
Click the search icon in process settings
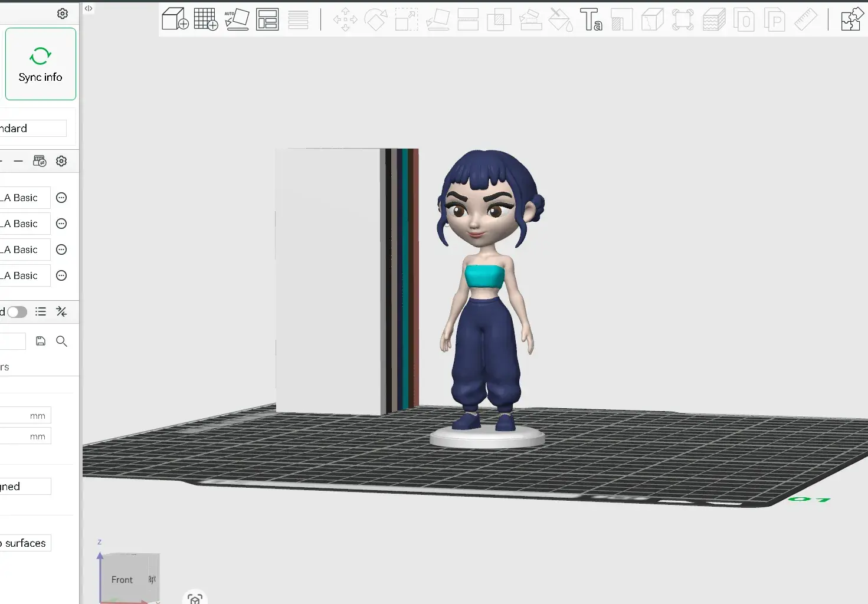(61, 341)
